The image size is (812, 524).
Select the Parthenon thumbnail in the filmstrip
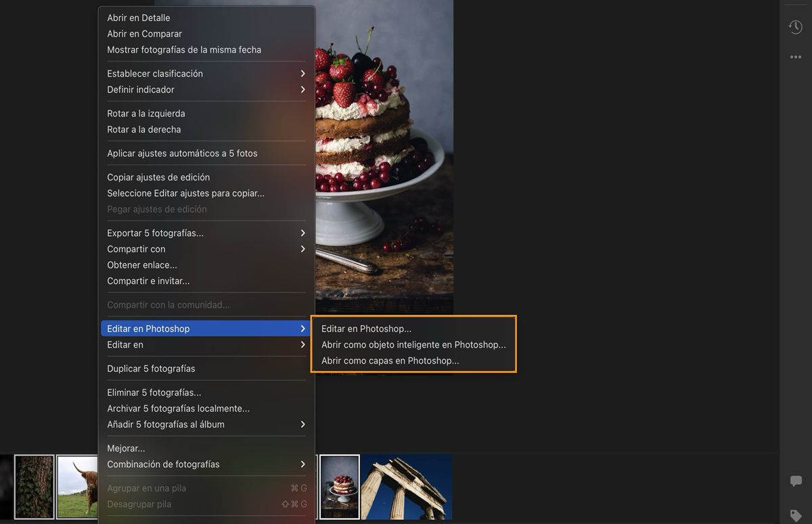pos(405,486)
